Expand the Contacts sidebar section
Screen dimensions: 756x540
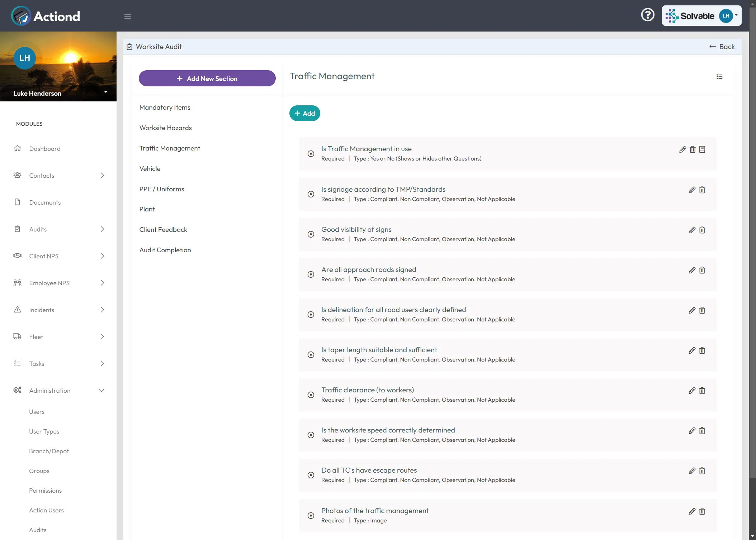tap(102, 176)
